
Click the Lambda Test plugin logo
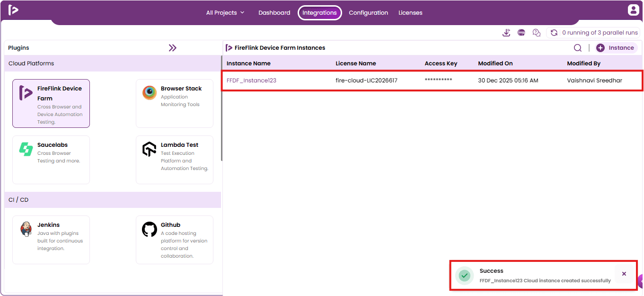[150, 149]
